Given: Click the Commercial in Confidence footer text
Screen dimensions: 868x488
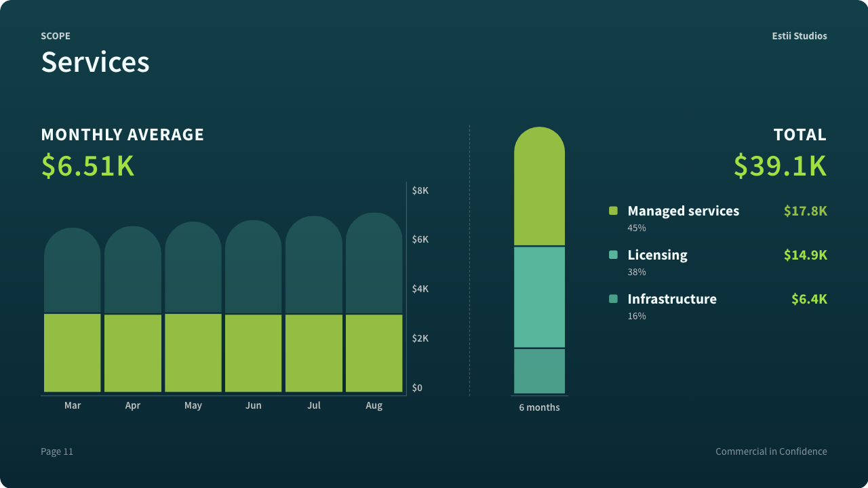Looking at the screenshot, I should point(771,451).
